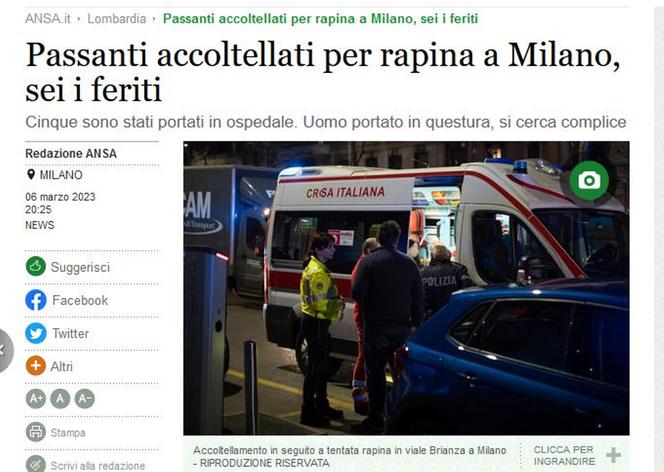Click the green article title breadcrumb

[x=321, y=19]
